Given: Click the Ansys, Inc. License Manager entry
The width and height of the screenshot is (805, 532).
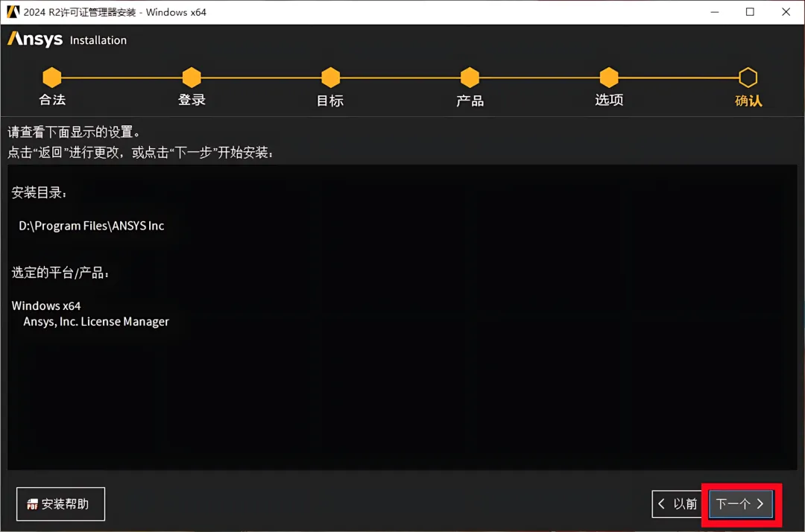Looking at the screenshot, I should click(x=96, y=321).
